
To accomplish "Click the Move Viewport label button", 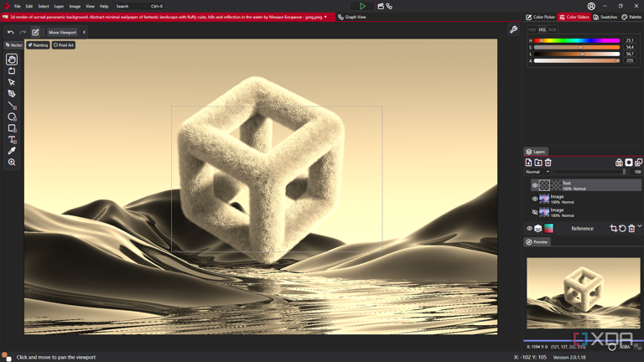I will [x=62, y=32].
